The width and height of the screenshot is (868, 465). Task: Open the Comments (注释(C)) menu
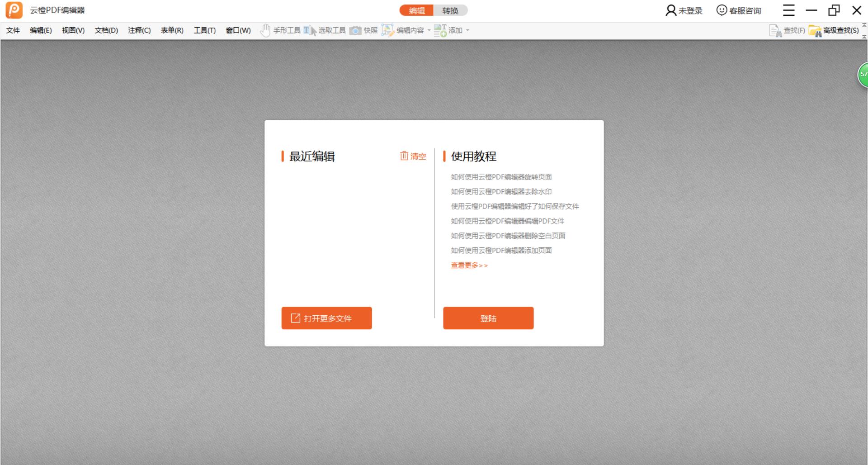[x=139, y=30]
